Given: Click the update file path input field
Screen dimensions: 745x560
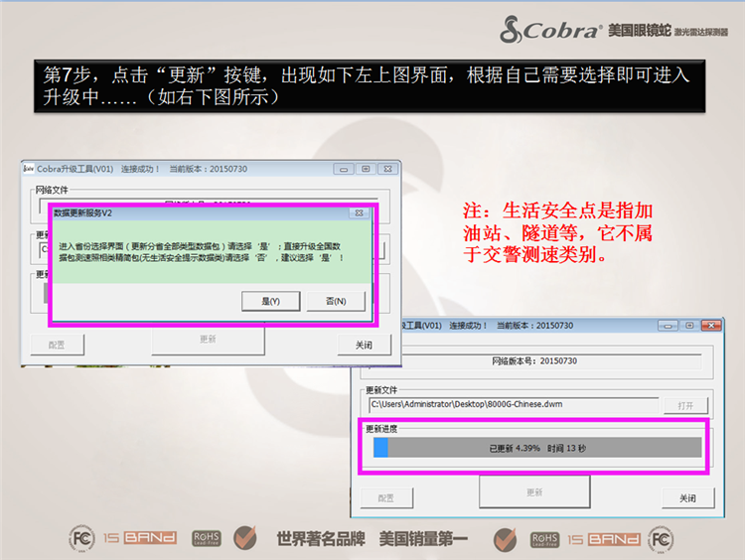Looking at the screenshot, I should click(514, 405).
